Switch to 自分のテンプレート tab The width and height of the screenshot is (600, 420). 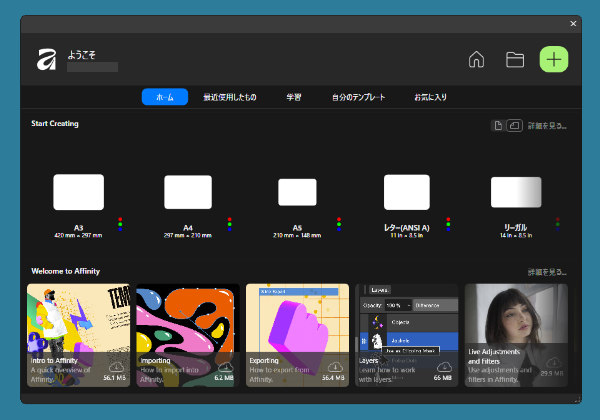click(x=358, y=97)
